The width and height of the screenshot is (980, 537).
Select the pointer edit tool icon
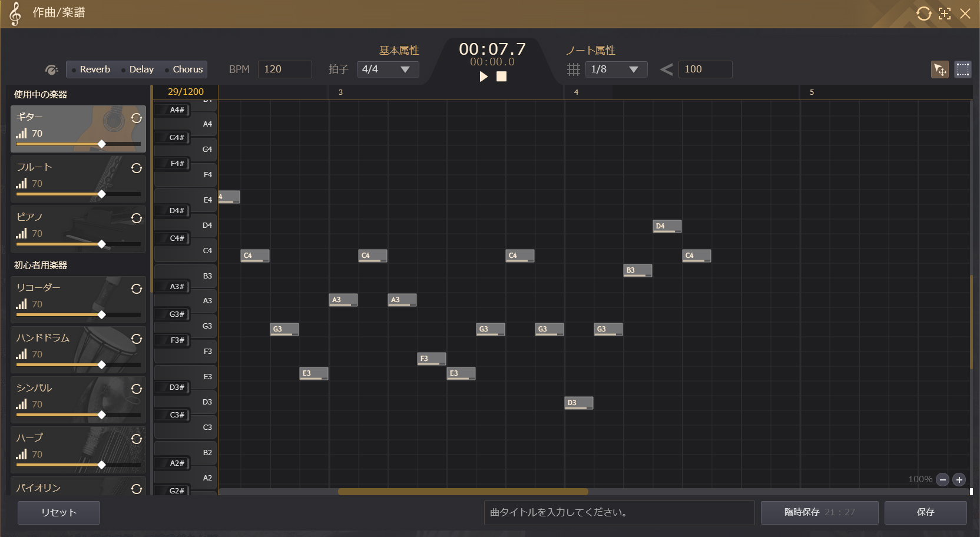pos(939,69)
